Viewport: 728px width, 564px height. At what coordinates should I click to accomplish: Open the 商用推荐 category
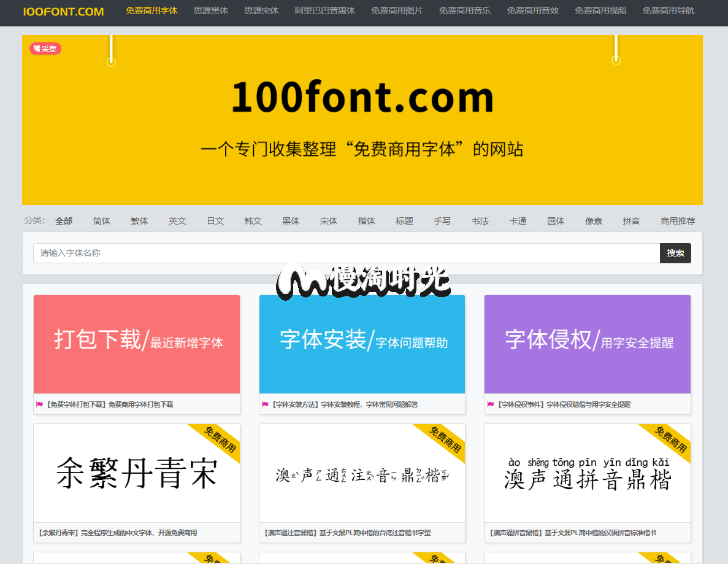point(678,221)
